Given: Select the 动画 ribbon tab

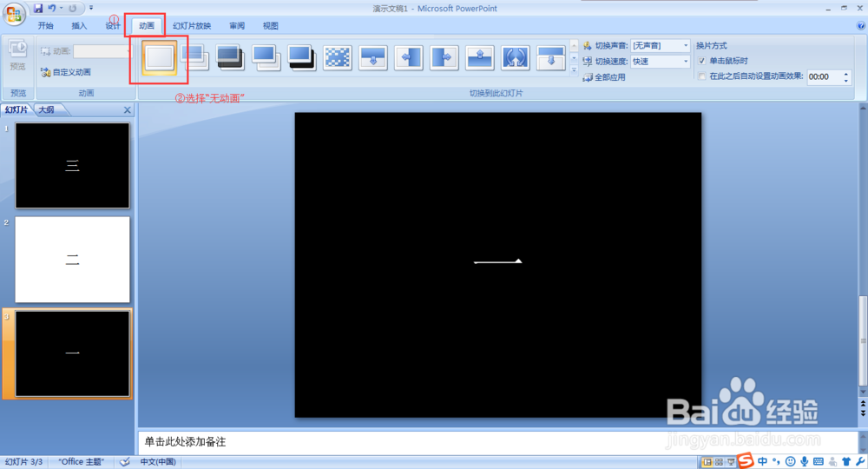Looking at the screenshot, I should 147,25.
